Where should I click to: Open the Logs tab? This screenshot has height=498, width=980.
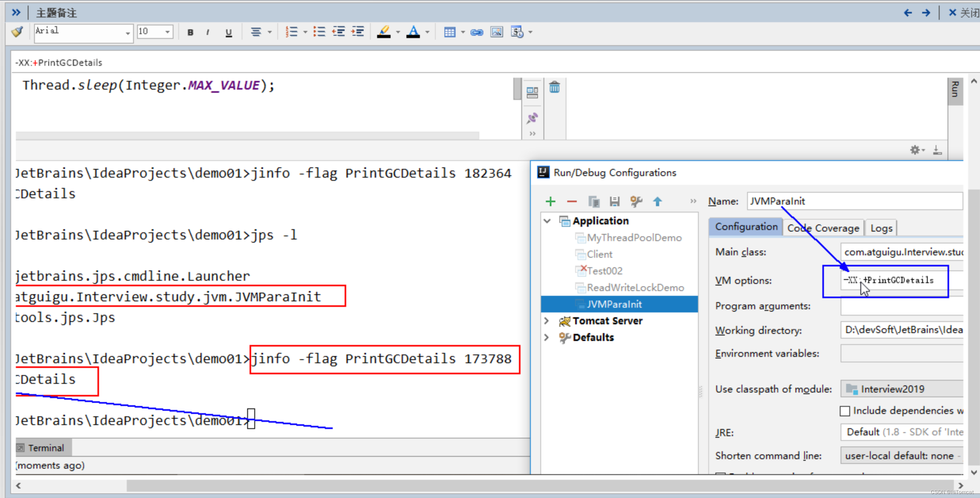click(x=881, y=228)
